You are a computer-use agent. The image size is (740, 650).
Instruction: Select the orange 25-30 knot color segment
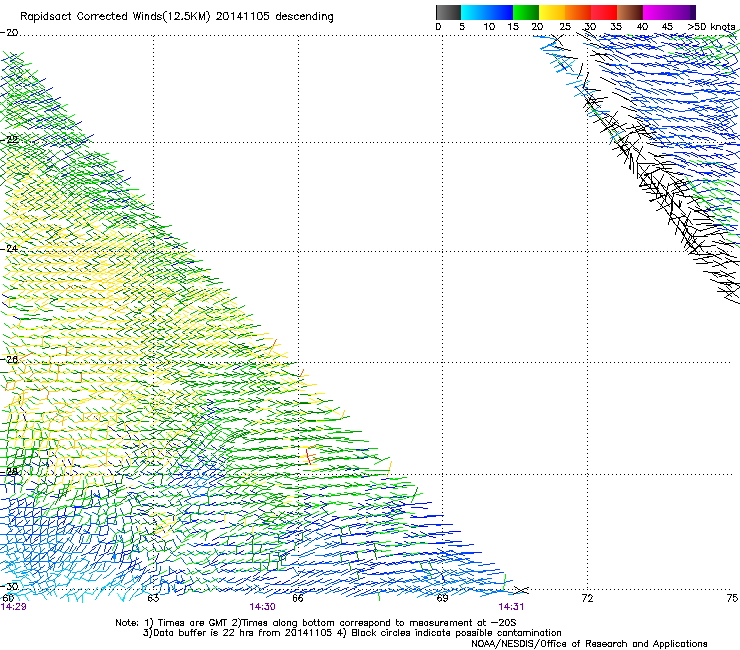[x=578, y=12]
